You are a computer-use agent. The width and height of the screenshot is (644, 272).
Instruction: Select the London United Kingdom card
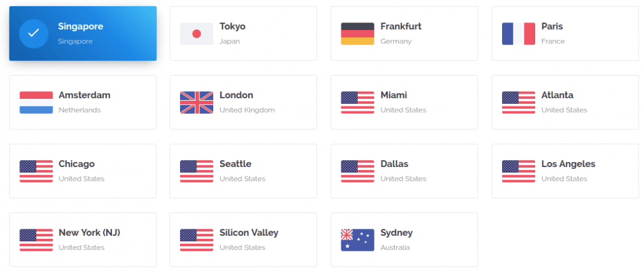243,103
